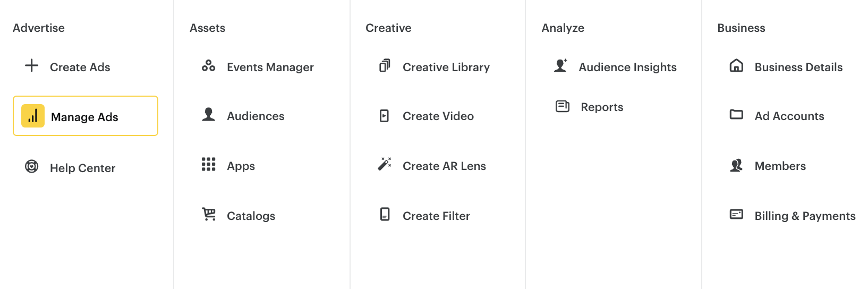Image resolution: width=868 pixels, height=289 pixels.
Task: Go to Billing & Payments
Action: pyautogui.click(x=805, y=216)
